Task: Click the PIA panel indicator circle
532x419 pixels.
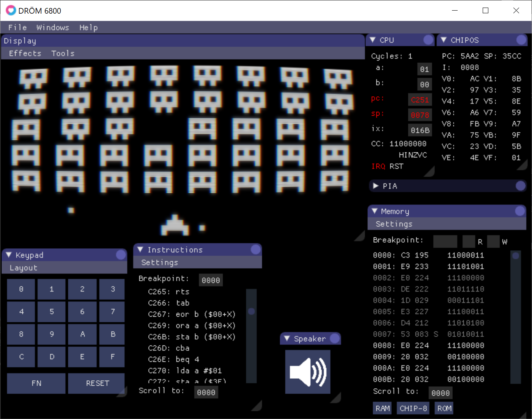Action: [x=520, y=186]
